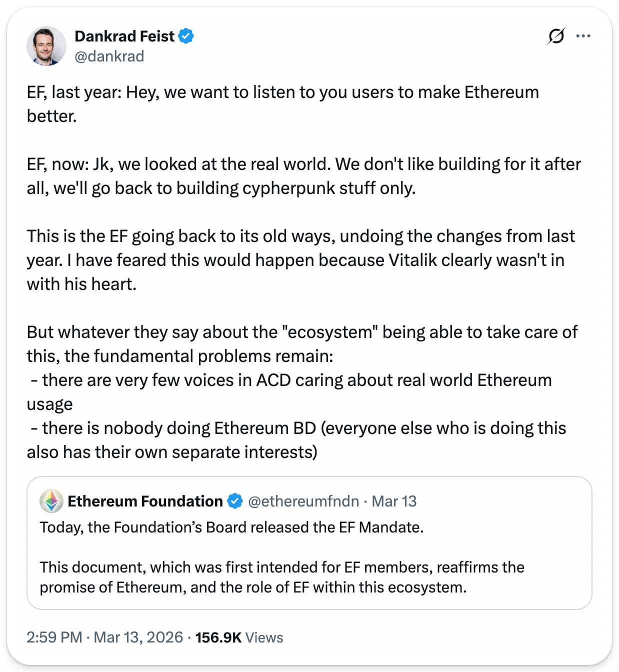The image size is (619, 672).
Task: Click paragraph mentioning Vitalik's heart
Action: [x=300, y=260]
